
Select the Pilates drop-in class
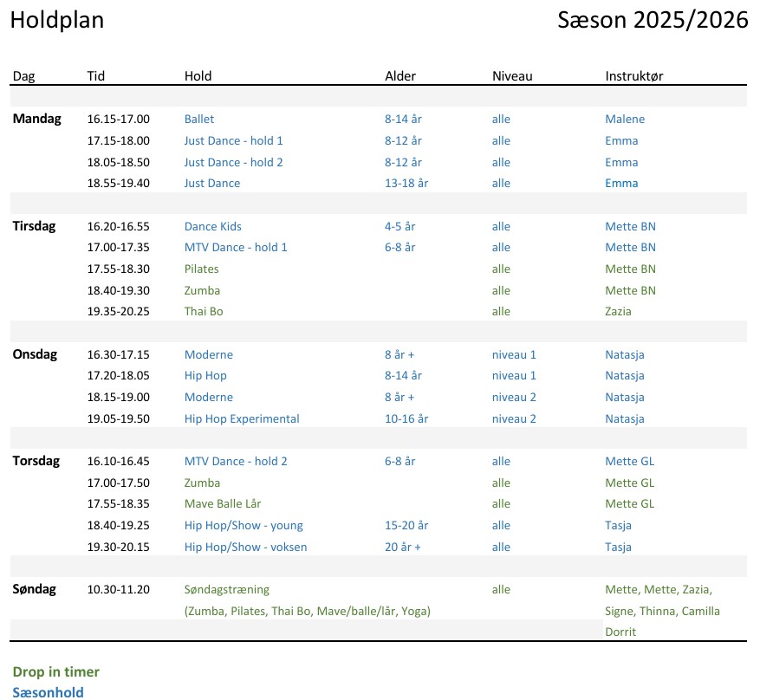(201, 269)
